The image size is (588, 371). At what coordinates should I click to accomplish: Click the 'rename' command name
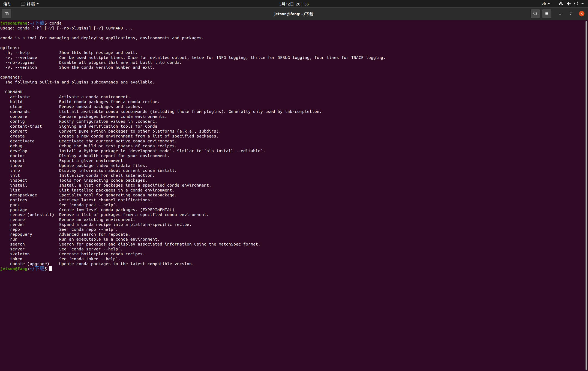point(17,220)
